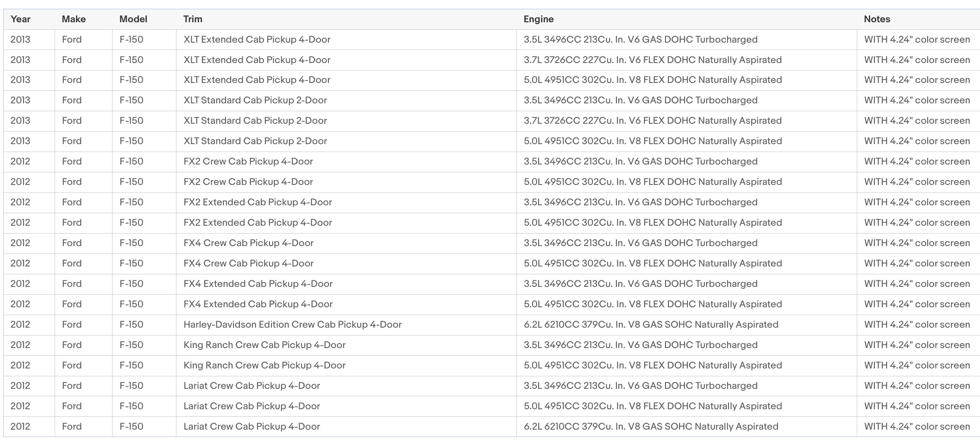Image resolution: width=980 pixels, height=444 pixels.
Task: Select the last Lariat Crew Cab trim cell
Action: tap(346, 427)
